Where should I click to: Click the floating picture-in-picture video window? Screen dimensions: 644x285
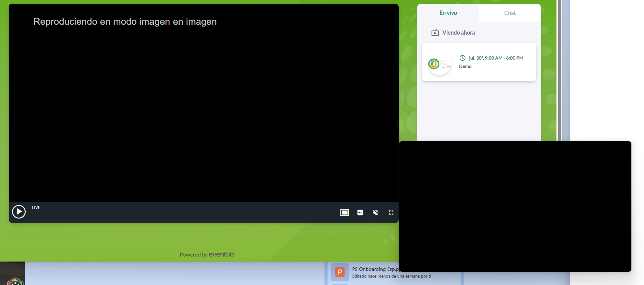[515, 206]
